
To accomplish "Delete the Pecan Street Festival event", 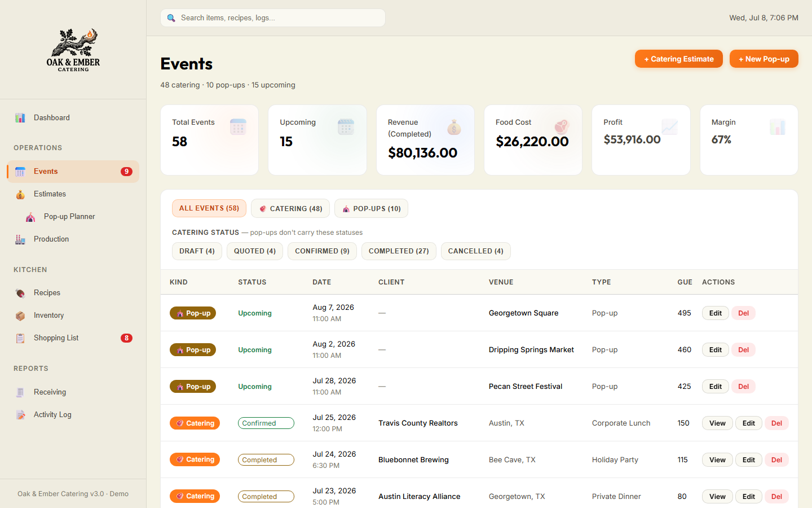I will [x=744, y=387].
